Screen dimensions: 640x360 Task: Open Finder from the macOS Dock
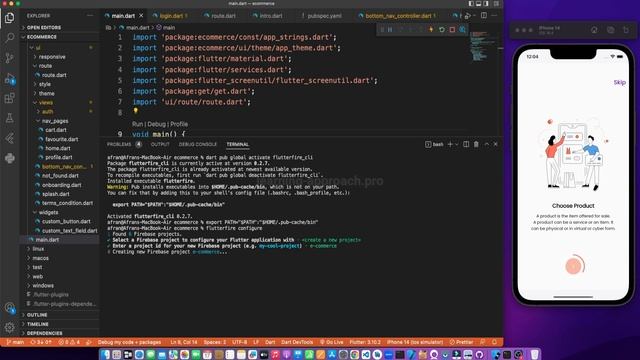tap(105, 355)
